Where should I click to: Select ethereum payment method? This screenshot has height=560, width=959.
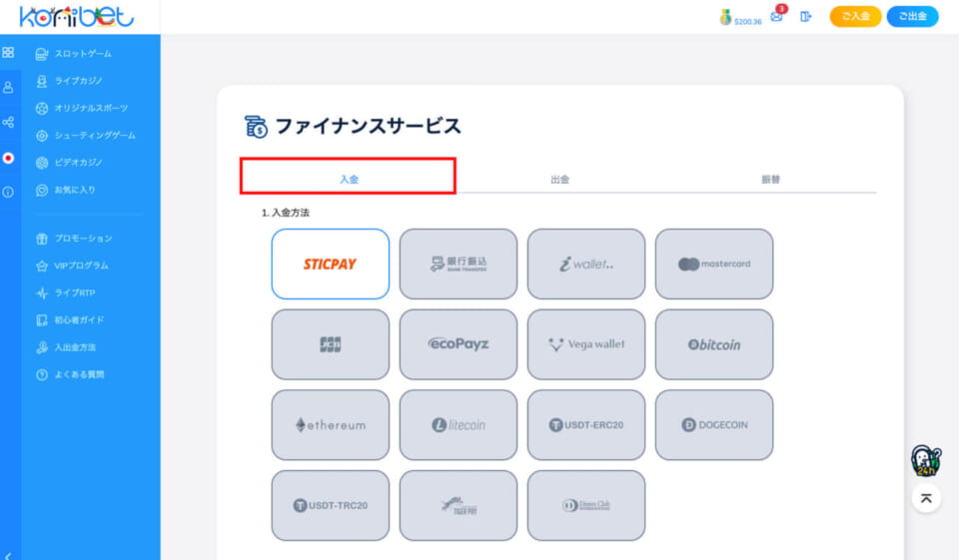coord(331,425)
